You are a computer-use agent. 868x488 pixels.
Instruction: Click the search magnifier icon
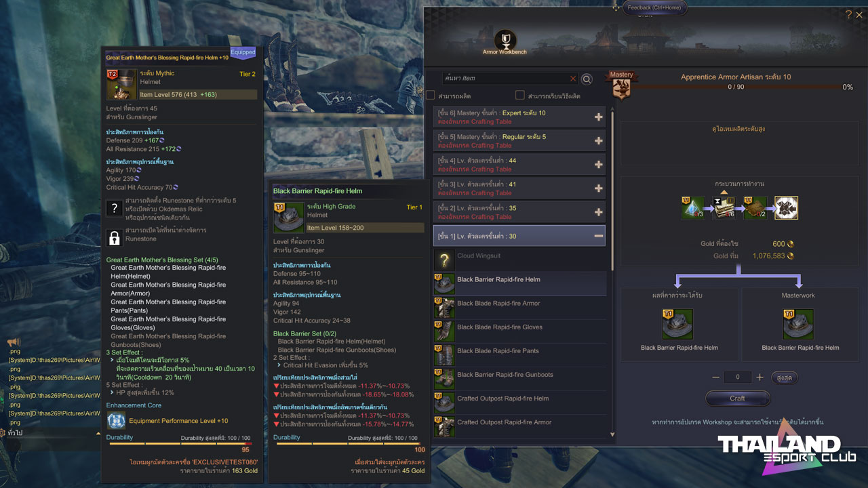[x=587, y=79]
